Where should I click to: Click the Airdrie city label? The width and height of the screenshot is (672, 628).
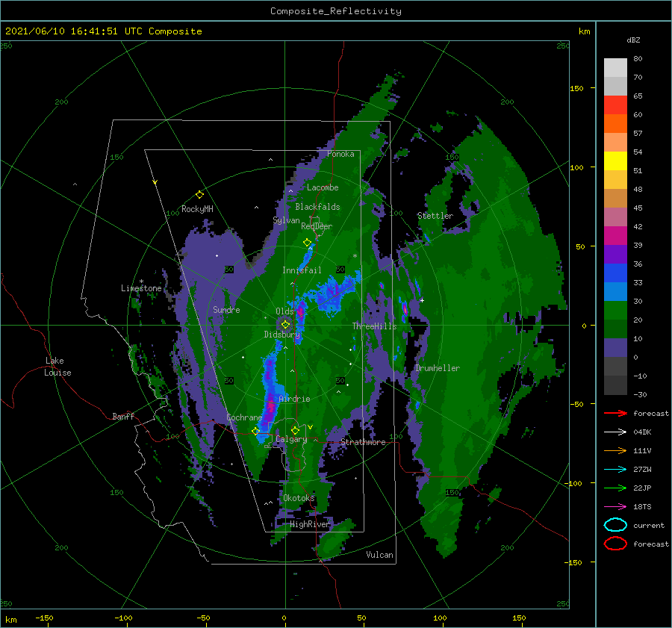(294, 399)
